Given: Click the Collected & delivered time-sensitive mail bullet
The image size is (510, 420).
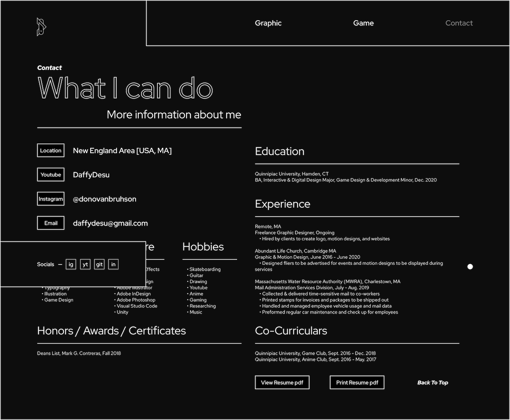Looking at the screenshot, I should [x=320, y=294].
